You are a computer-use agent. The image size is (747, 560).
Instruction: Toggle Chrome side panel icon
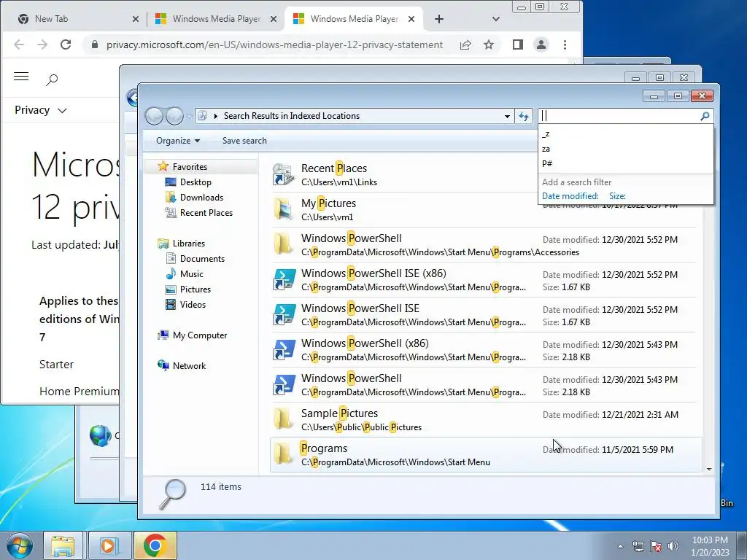(x=518, y=44)
